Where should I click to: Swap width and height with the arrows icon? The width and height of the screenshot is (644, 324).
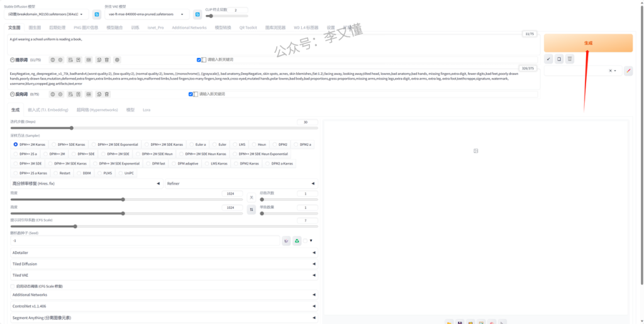click(x=252, y=210)
